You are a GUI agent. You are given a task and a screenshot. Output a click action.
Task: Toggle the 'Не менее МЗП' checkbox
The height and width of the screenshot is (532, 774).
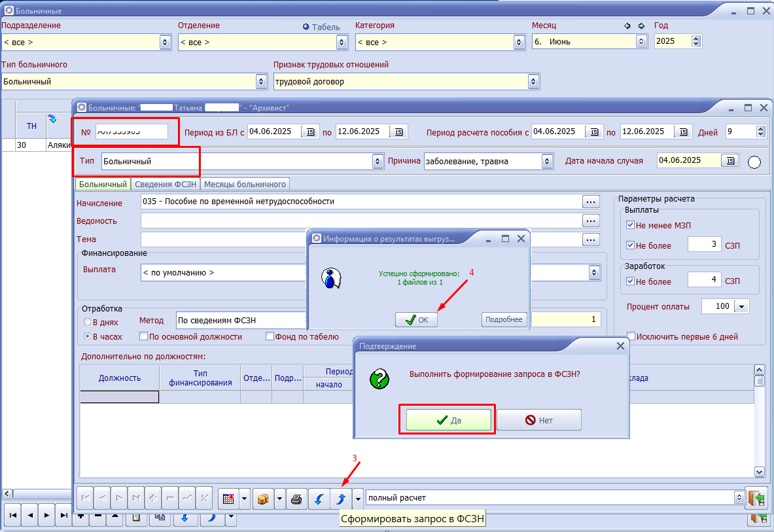point(630,225)
